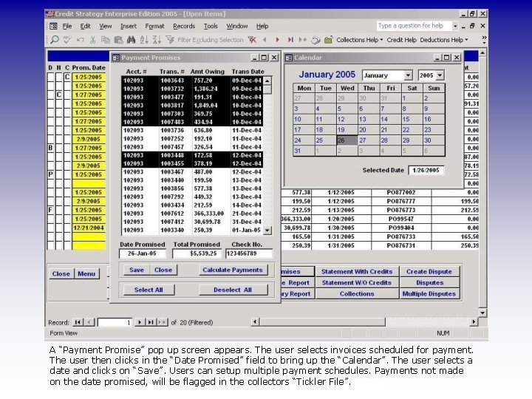
Task: Select day 27 of January in the Calendar
Action: 368,140
